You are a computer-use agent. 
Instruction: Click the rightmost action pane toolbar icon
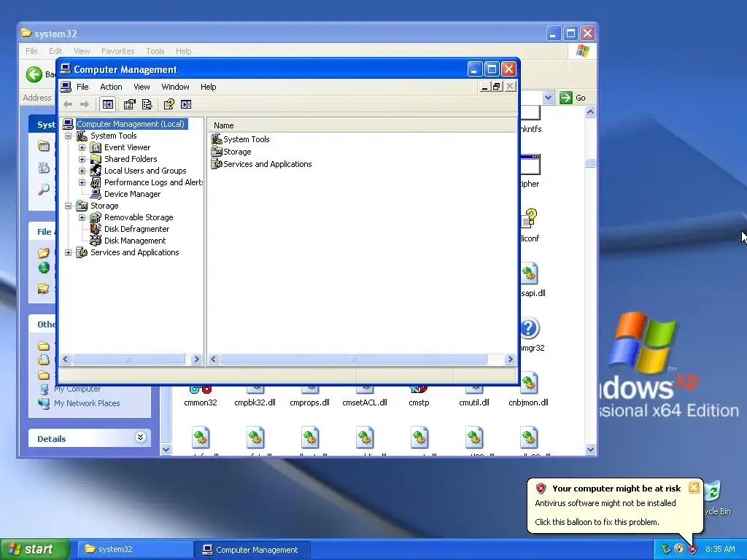click(186, 104)
